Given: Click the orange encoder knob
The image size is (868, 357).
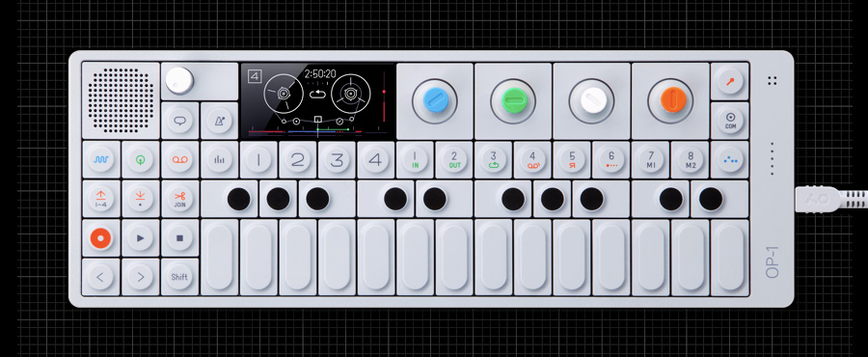Looking at the screenshot, I should click(670, 100).
